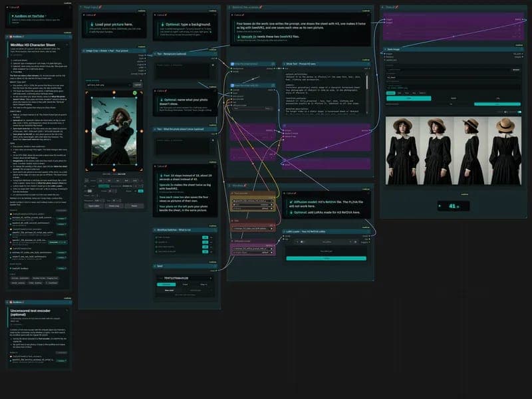Viewport: 532px width, 399px height.
Task: Click the Upload button in Image Crop
Action: point(138,85)
